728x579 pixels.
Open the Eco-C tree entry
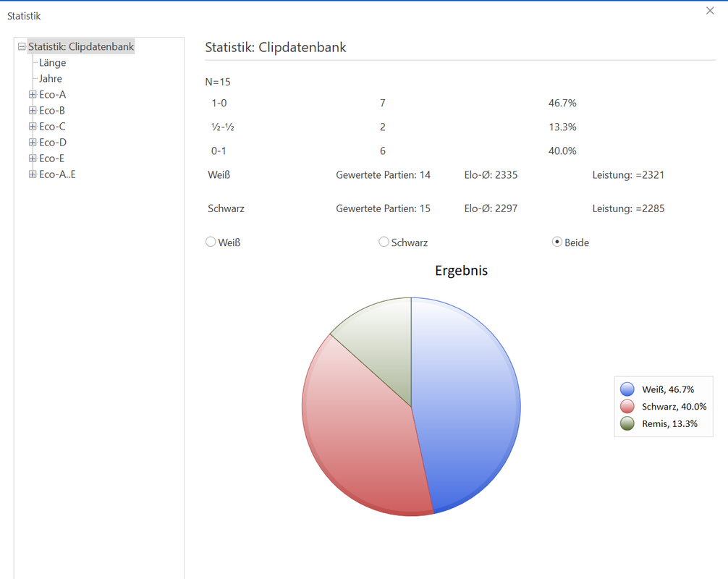point(52,126)
